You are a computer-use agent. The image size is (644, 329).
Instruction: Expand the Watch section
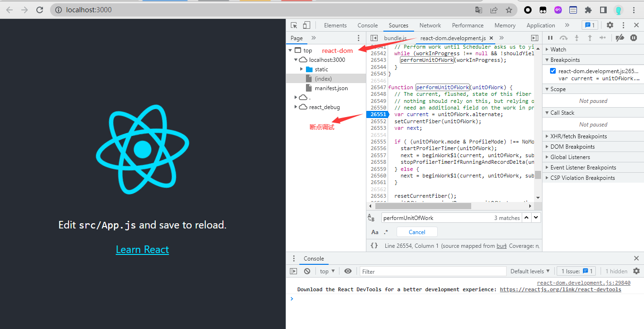[593, 50]
